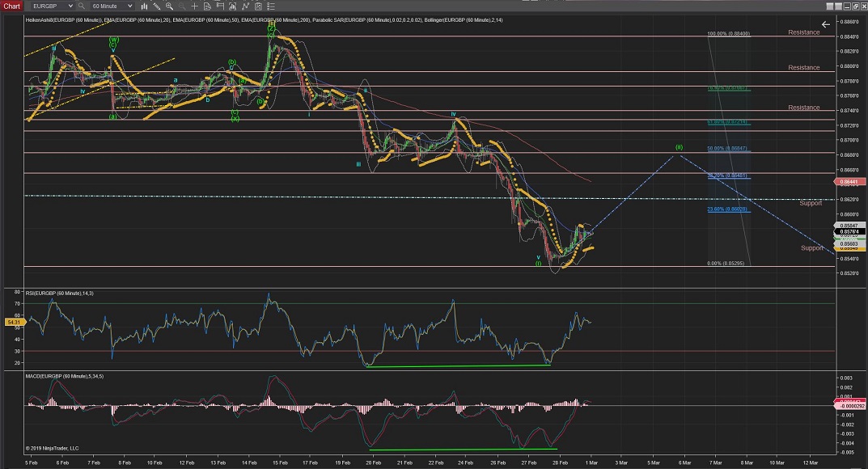Open the drawing tools pencil icon
Screen dimensions: 868x469
point(157,6)
